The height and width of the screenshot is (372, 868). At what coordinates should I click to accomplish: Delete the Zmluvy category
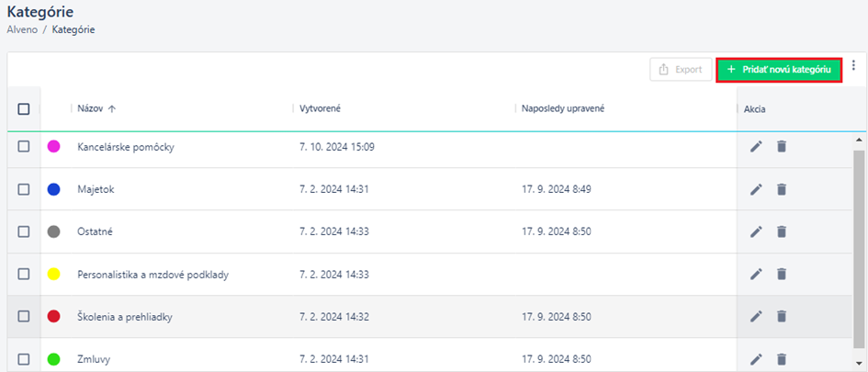781,359
